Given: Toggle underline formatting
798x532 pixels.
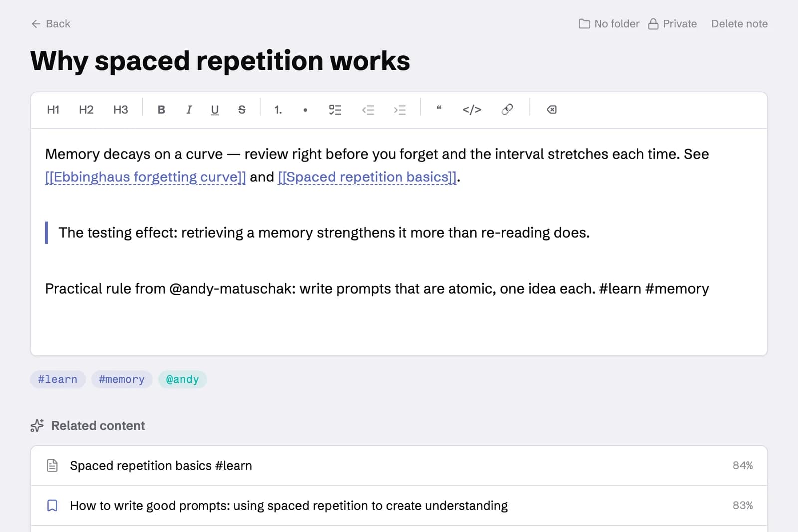Looking at the screenshot, I should click(x=215, y=110).
